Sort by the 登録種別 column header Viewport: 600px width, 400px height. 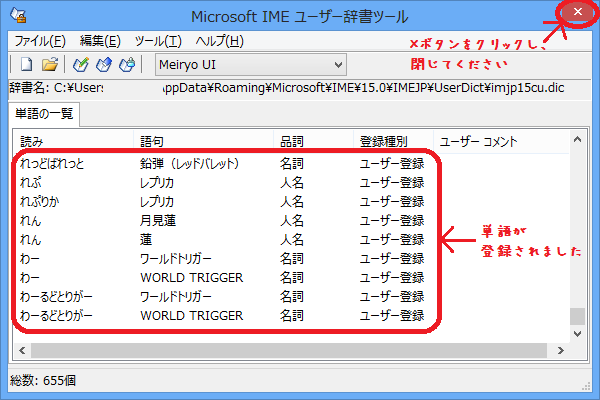(393, 142)
